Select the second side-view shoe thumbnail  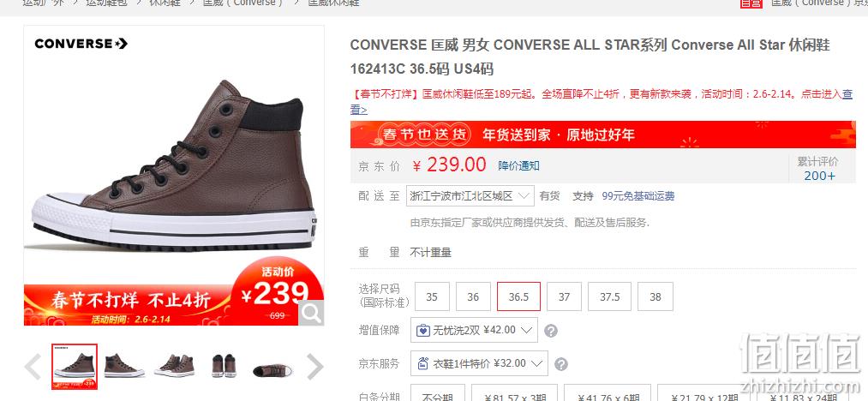[124, 366]
